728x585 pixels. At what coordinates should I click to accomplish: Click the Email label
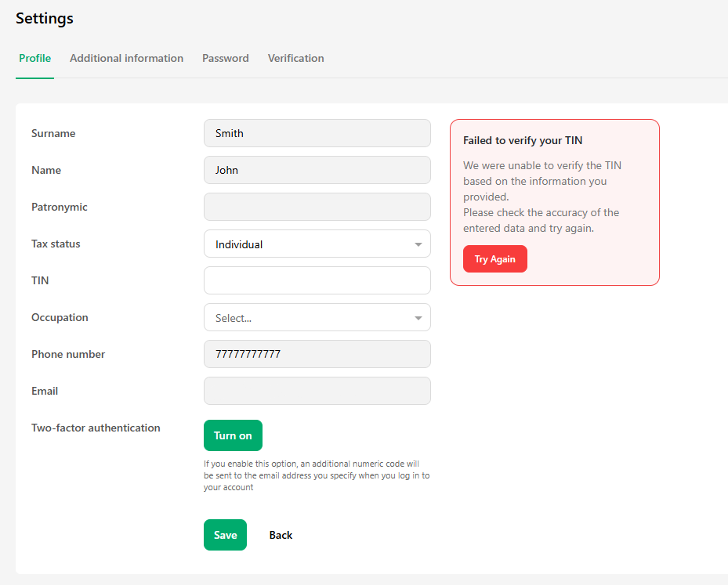point(45,391)
